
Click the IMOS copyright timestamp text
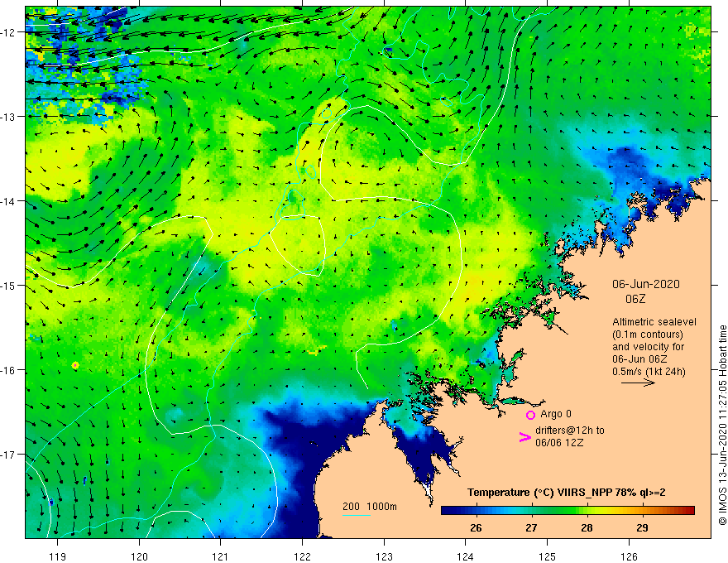722,425
